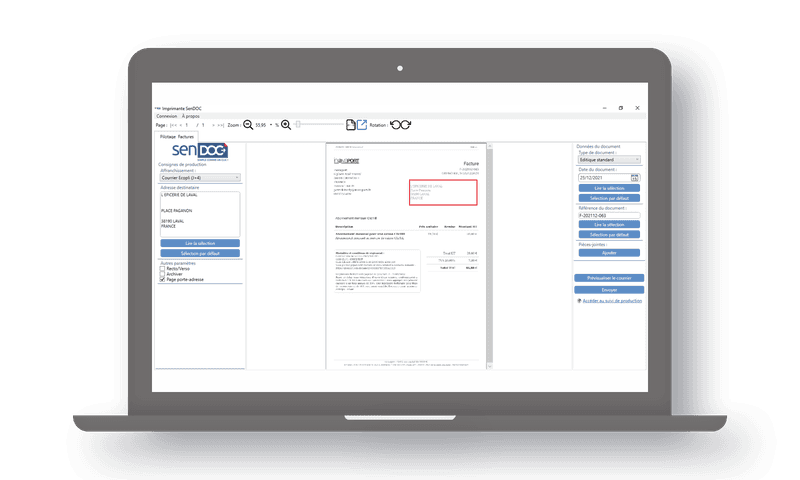The height and width of the screenshot is (480, 800).
Task: Click the zoom percentage value field
Action: (x=261, y=125)
